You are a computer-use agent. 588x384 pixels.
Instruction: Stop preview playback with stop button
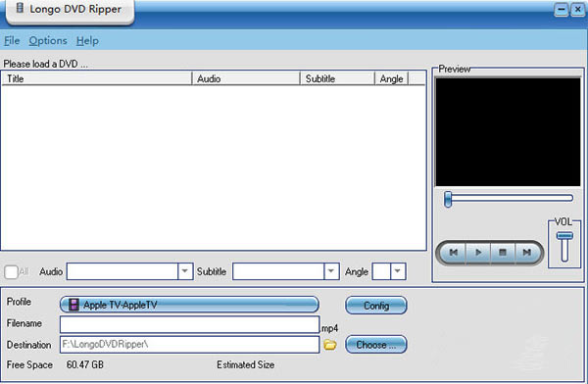tap(503, 253)
